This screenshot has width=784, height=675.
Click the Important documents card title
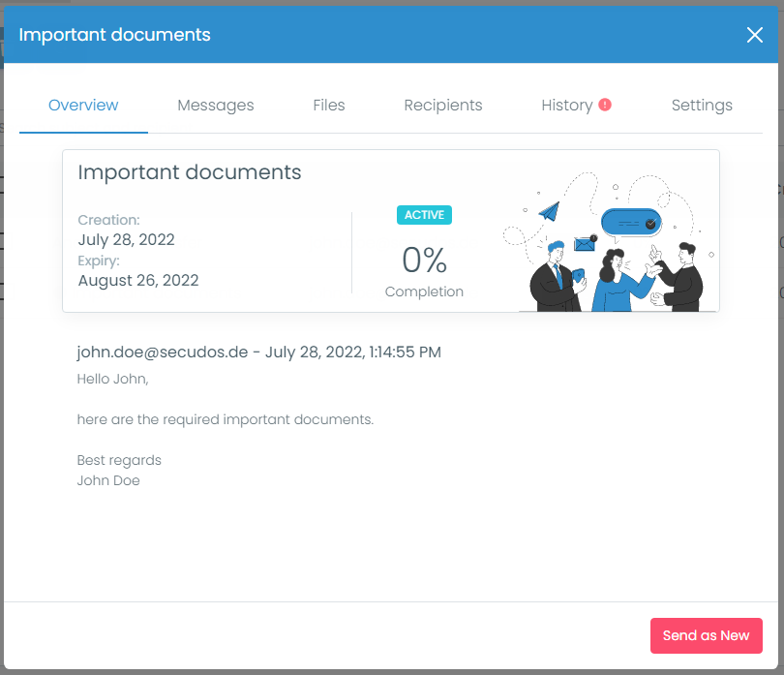pyautogui.click(x=189, y=171)
